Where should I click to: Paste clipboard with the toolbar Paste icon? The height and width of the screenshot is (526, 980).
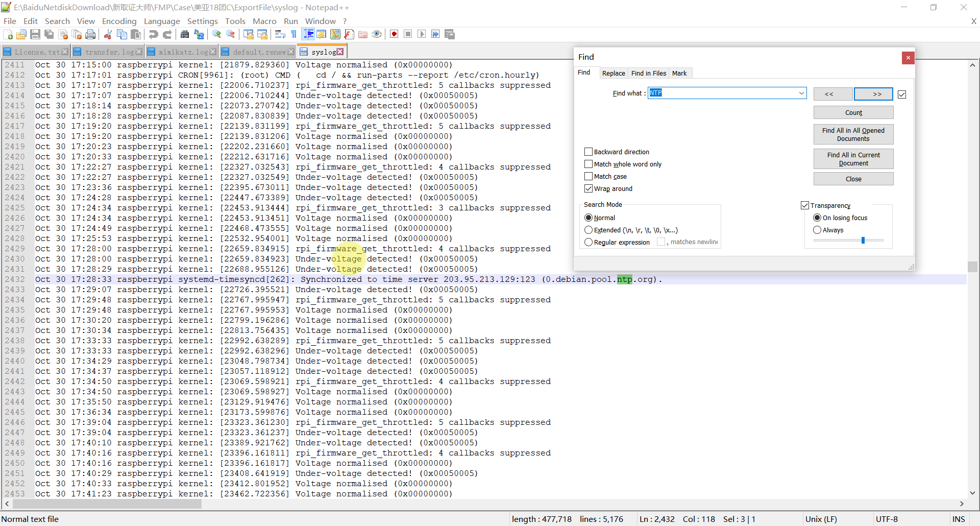coord(136,34)
